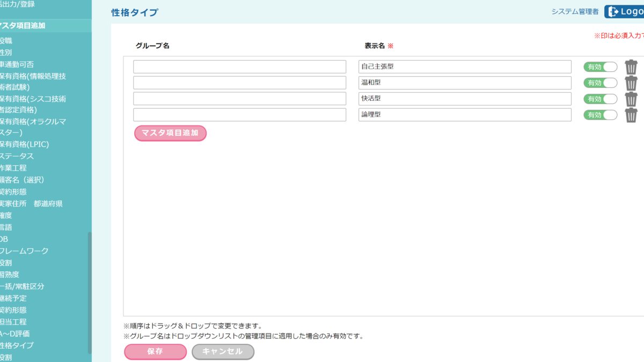Click the Logout door icon
The height and width of the screenshot is (362, 644).
click(612, 12)
